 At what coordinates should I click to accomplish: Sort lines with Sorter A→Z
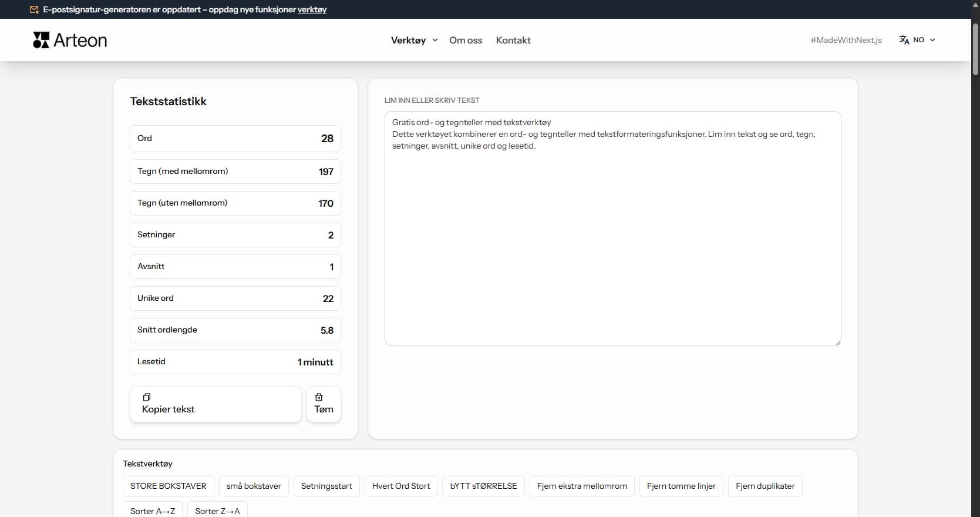[x=153, y=511]
